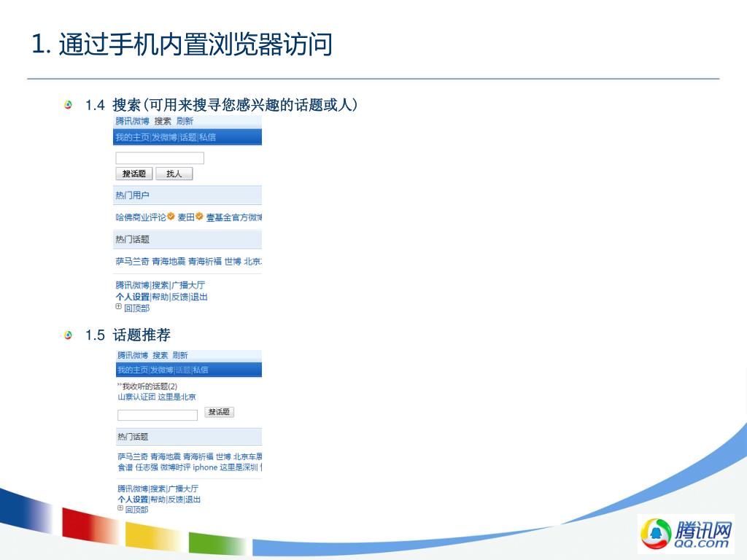Open 发微博 tab in 1.5 topic screenshot
Image resolution: width=747 pixels, height=560 pixels.
162,370
